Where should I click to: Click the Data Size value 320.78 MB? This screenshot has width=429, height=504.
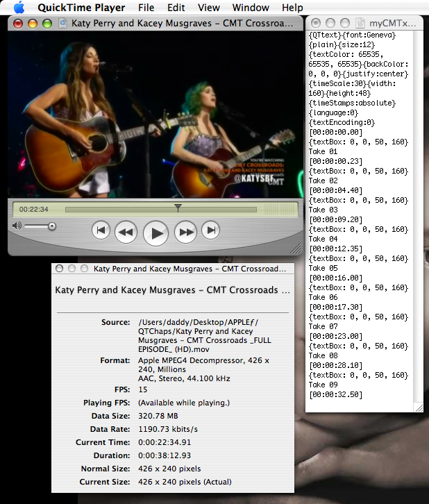(x=158, y=416)
